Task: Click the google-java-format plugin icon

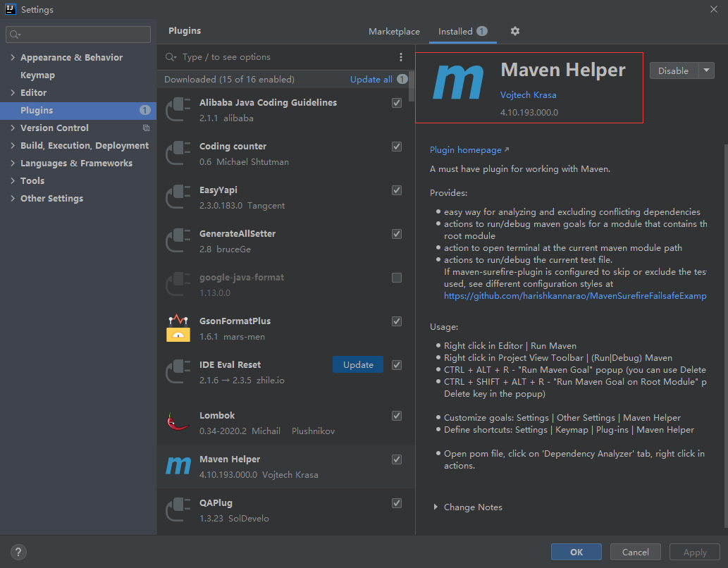Action: click(178, 284)
